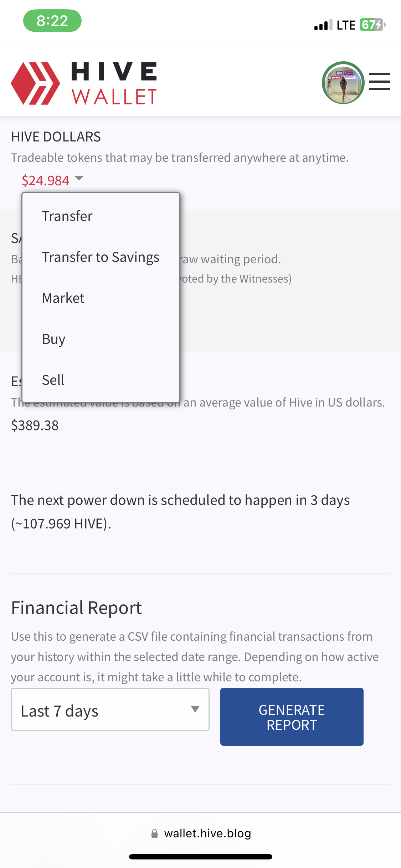
Task: Tap the red Hive logo icon
Action: 35,83
